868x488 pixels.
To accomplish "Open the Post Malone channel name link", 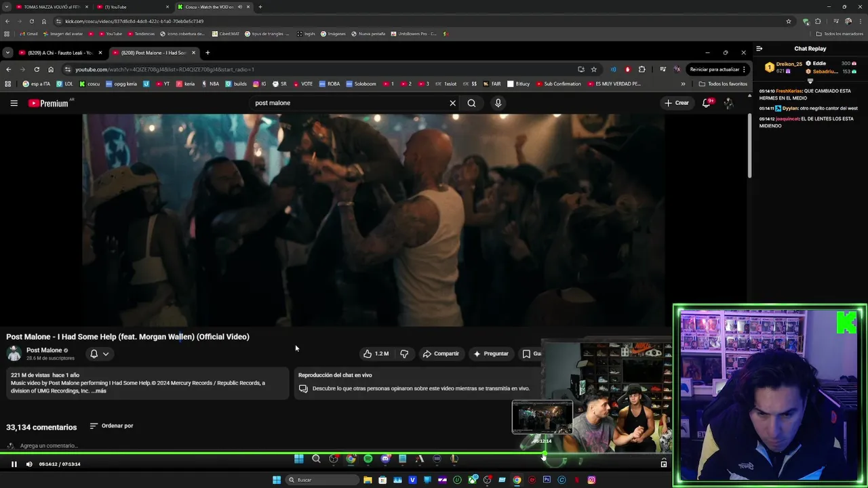I will pos(44,350).
